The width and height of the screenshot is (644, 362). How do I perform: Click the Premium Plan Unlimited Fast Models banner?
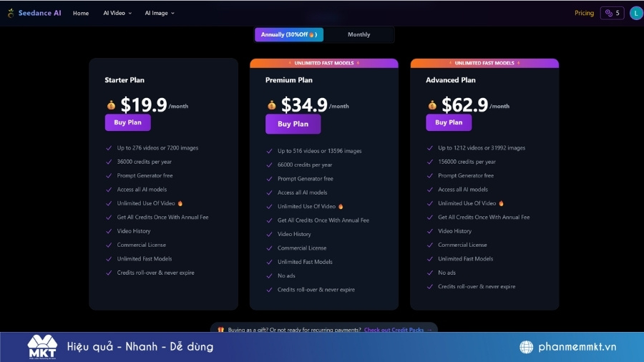point(324,63)
